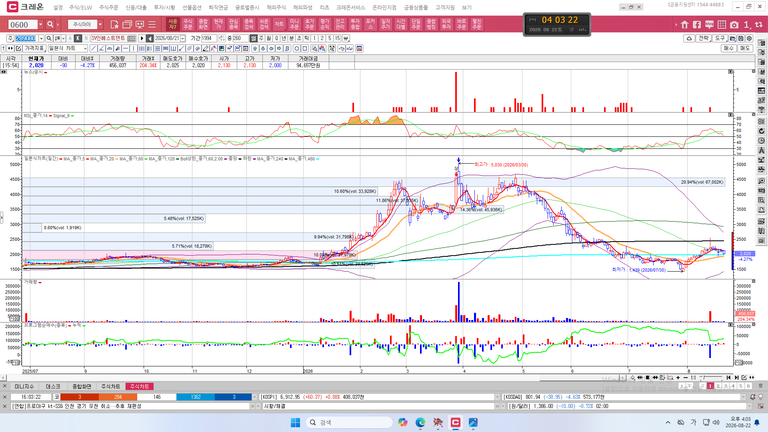Click the play arrow next to the date field
This screenshot has height=432, width=768.
click(142, 38)
